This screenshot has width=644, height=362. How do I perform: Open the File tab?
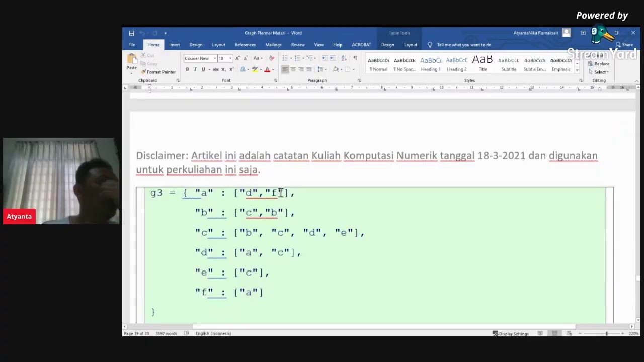132,45
